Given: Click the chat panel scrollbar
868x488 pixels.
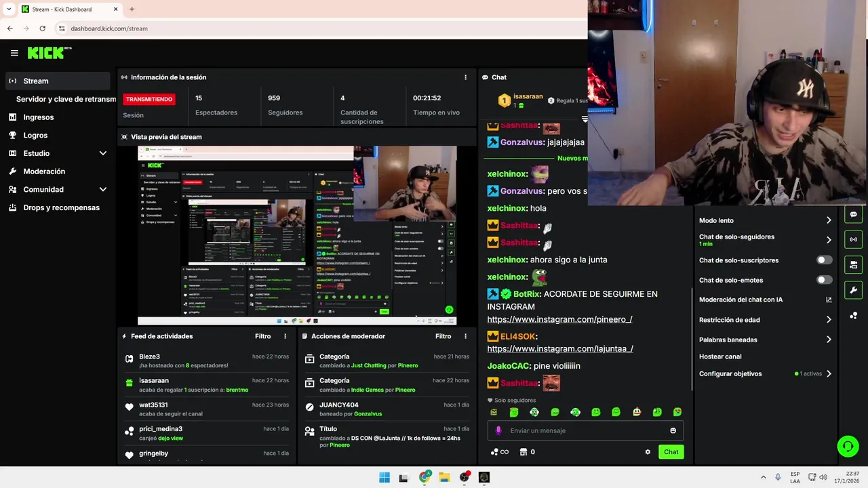Looking at the screenshot, I should [691, 339].
